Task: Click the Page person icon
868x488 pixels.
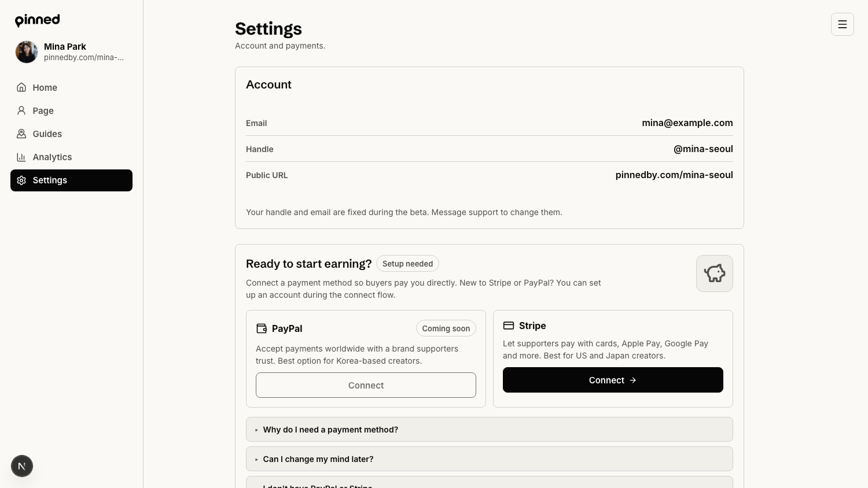Action: (21, 110)
